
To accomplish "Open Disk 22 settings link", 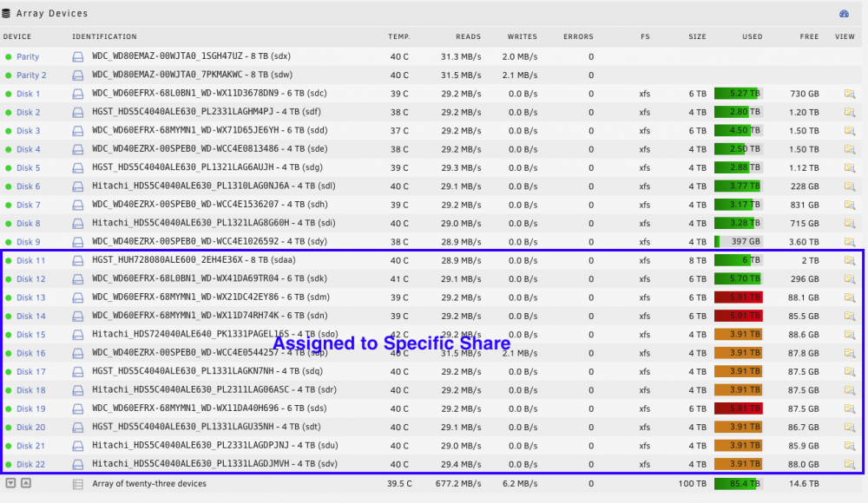I will pyautogui.click(x=31, y=465).
